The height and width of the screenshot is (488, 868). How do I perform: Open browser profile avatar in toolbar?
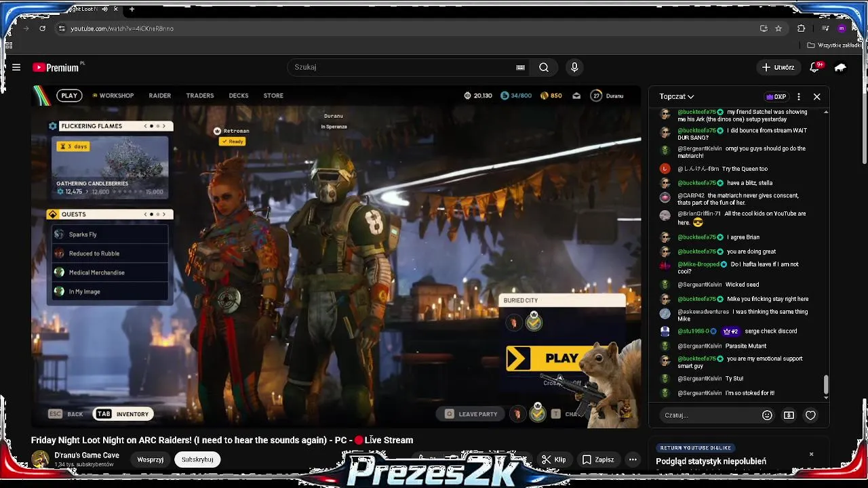pyautogui.click(x=842, y=28)
